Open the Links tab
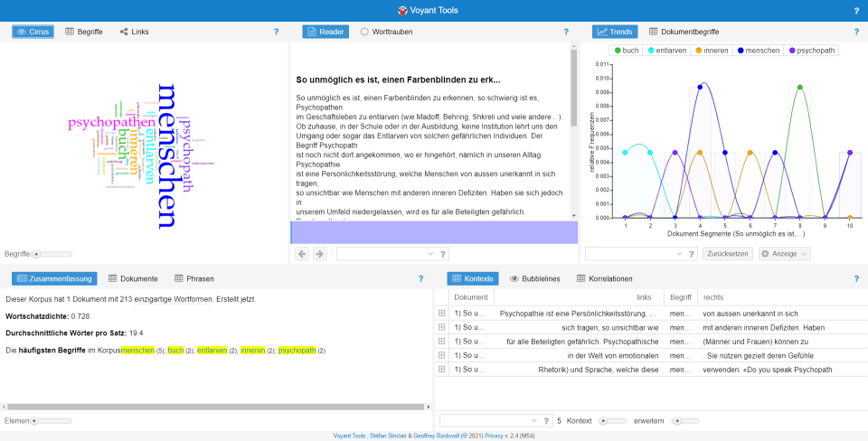This screenshot has height=441, width=868. click(x=134, y=33)
